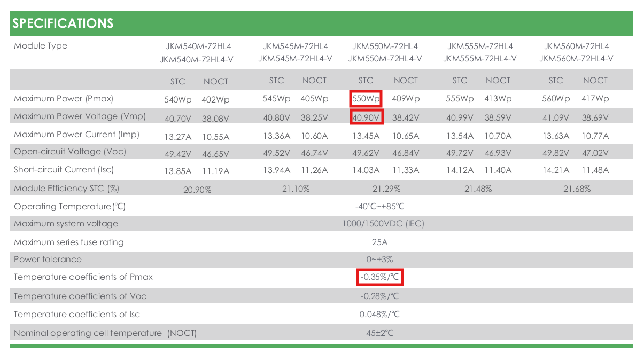Select the 40.70V Vmp value
The image size is (644, 353).
pos(179,120)
